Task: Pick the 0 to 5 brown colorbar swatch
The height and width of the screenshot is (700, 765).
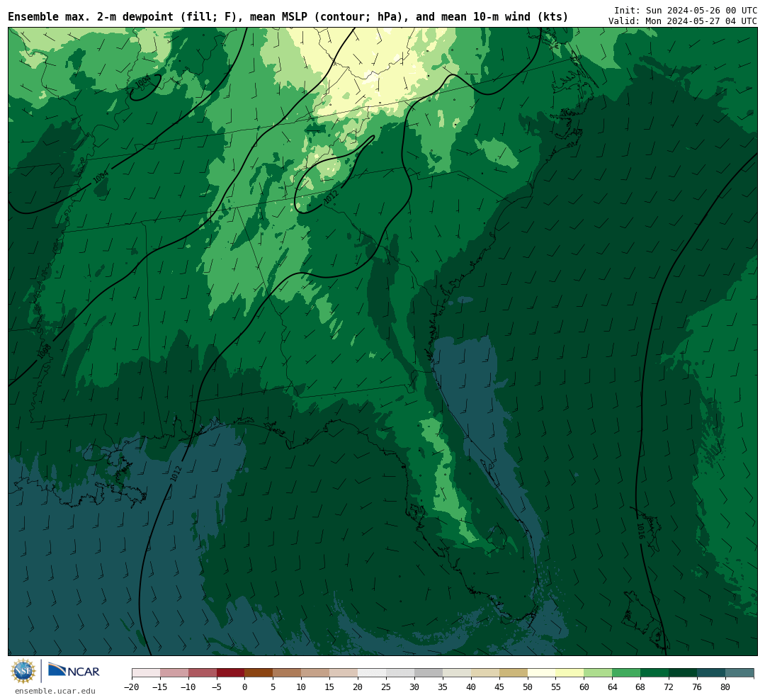Action: (259, 673)
